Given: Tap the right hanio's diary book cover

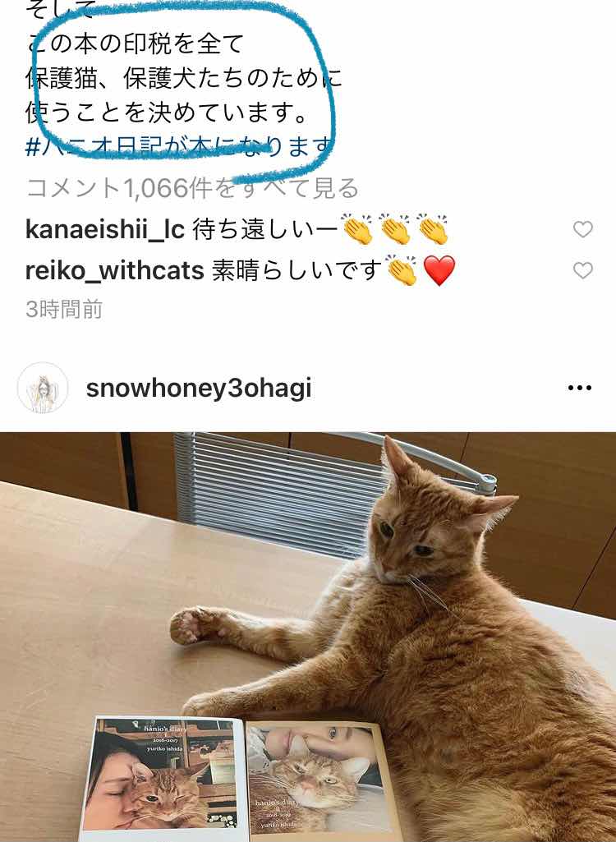Looking at the screenshot, I should point(321,780).
